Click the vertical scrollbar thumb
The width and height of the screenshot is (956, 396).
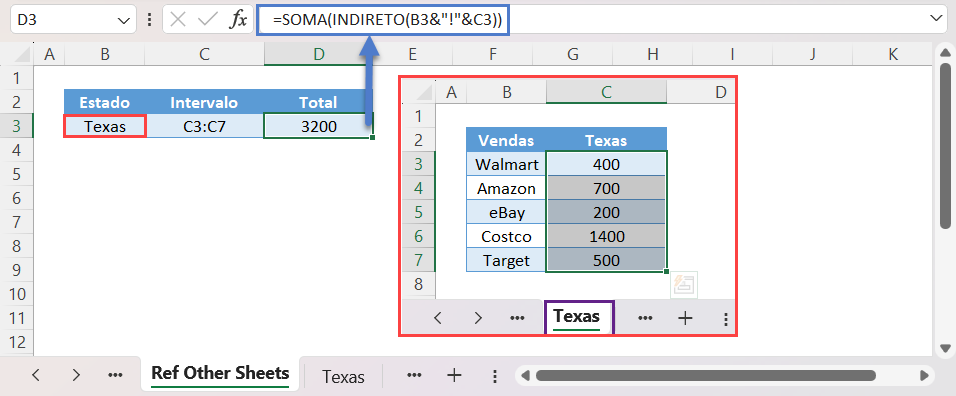click(x=945, y=145)
